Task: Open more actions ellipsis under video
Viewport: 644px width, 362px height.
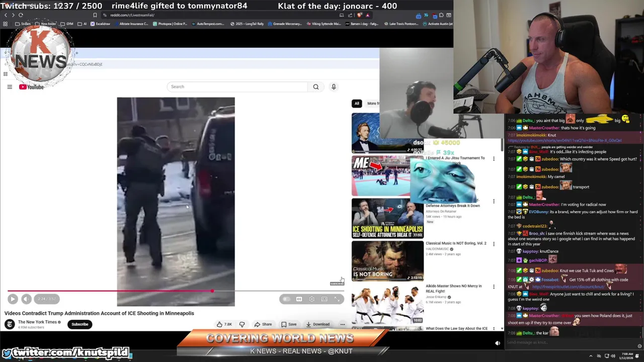Action: tap(343, 324)
